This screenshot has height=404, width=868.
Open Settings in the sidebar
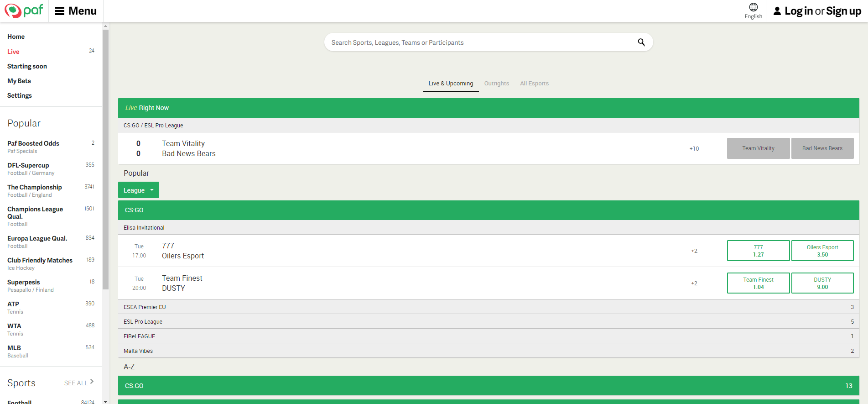(20, 95)
